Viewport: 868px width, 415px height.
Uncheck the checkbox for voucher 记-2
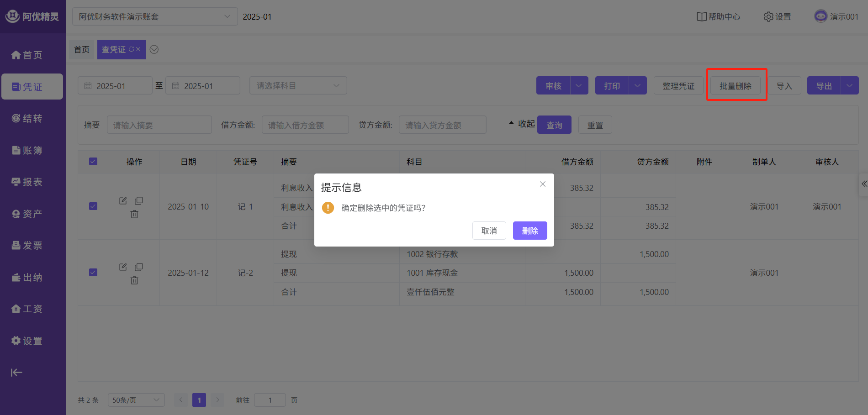pos(93,273)
